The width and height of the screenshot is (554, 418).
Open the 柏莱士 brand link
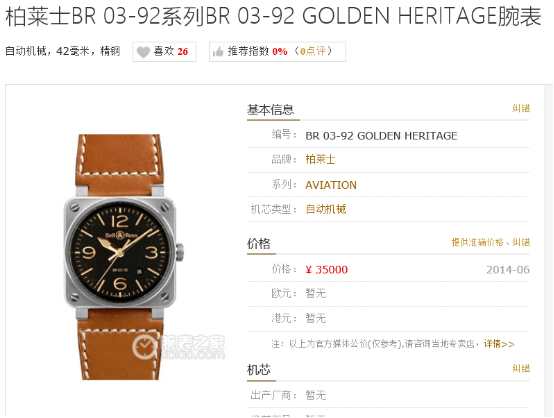[x=320, y=159]
